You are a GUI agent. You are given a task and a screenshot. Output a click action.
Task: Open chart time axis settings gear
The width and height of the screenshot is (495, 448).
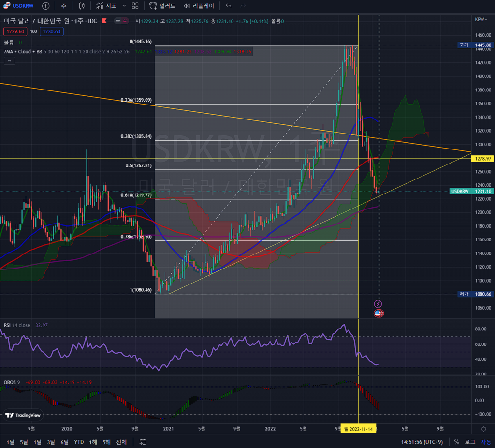(483, 429)
